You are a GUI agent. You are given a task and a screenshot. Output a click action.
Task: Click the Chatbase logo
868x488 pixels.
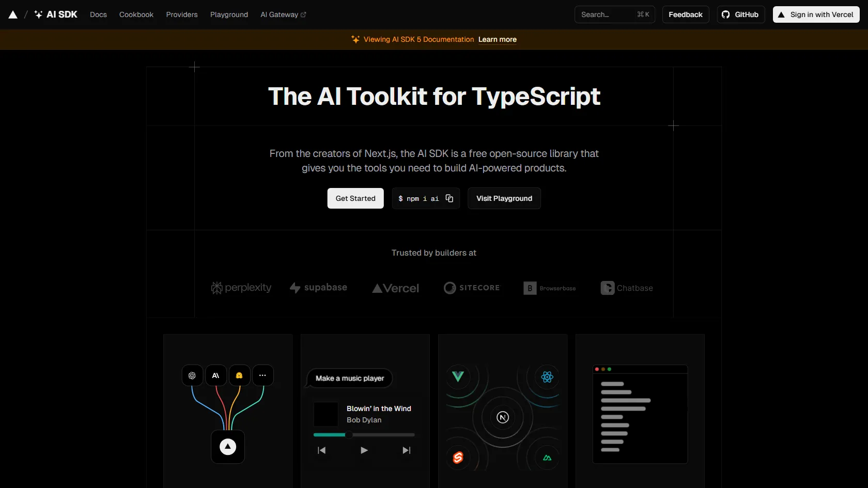(627, 288)
